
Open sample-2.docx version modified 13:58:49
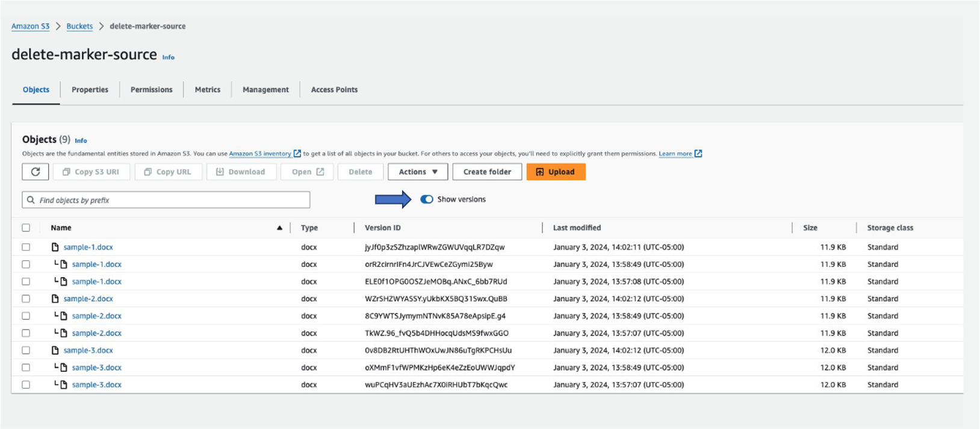tap(96, 316)
